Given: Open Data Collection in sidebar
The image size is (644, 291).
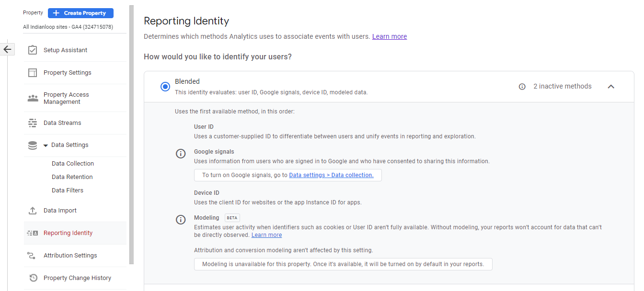Looking at the screenshot, I should [x=73, y=164].
